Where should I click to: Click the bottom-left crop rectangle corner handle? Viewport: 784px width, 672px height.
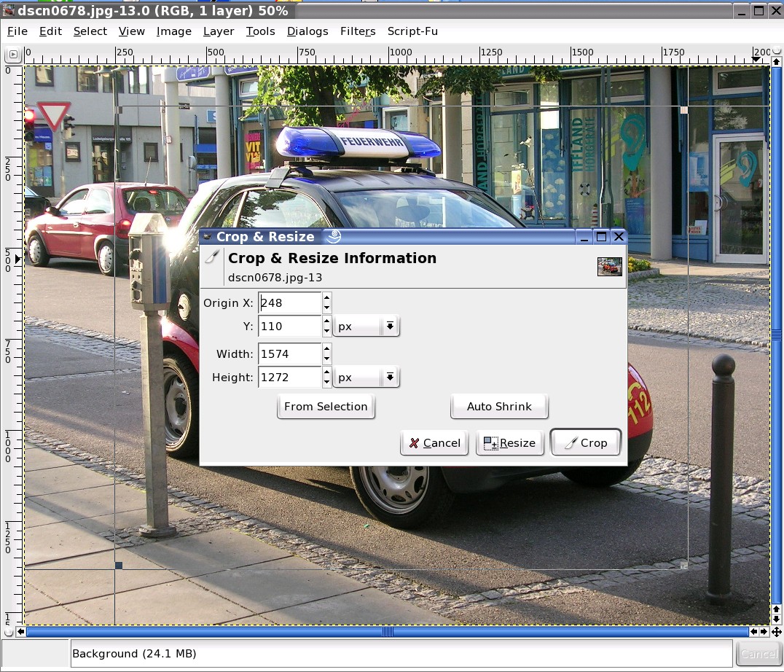(119, 565)
